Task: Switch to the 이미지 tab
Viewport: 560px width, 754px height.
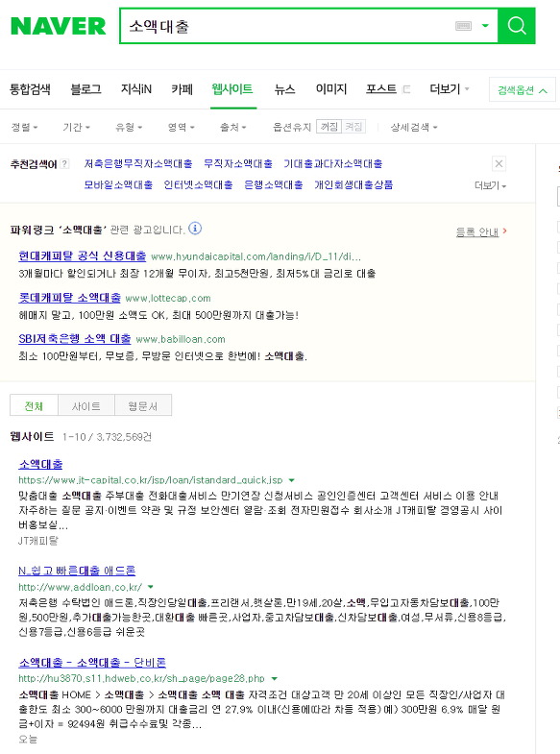Action: point(330,89)
